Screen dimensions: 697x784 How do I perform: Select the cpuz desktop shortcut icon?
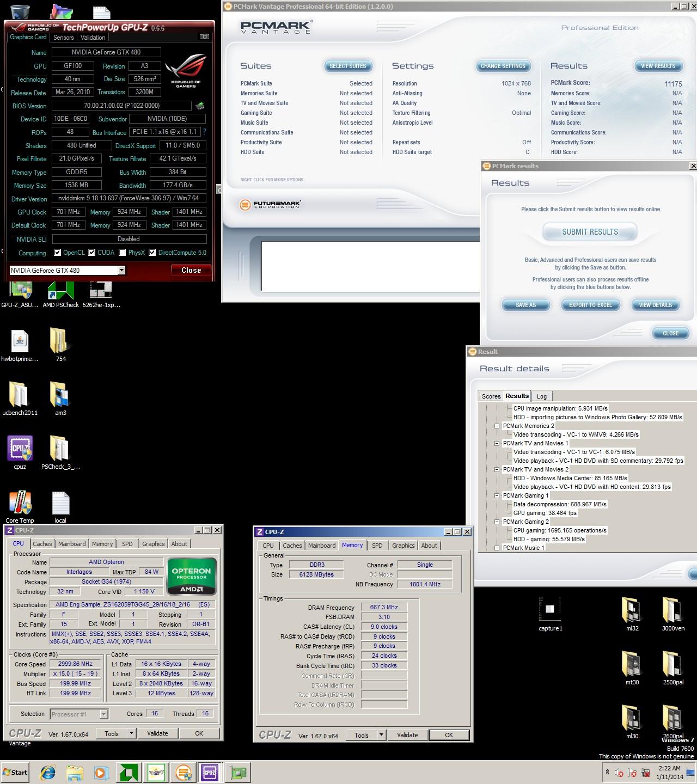[20, 452]
